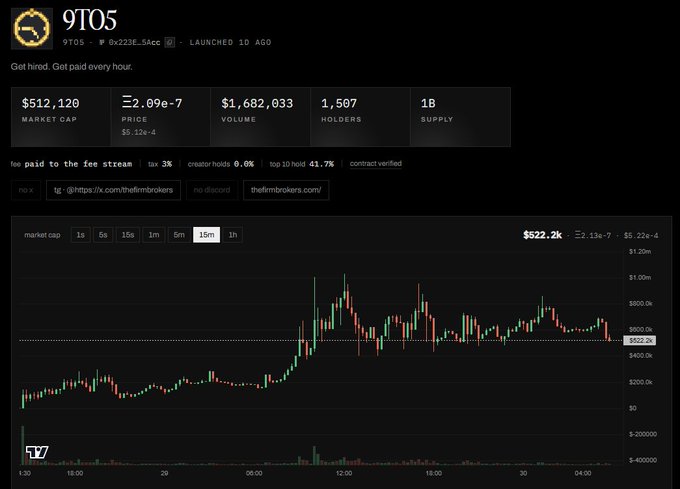Click the $522.2k current price axis tag
Image resolution: width=680 pixels, height=489 pixels.
(x=640, y=340)
